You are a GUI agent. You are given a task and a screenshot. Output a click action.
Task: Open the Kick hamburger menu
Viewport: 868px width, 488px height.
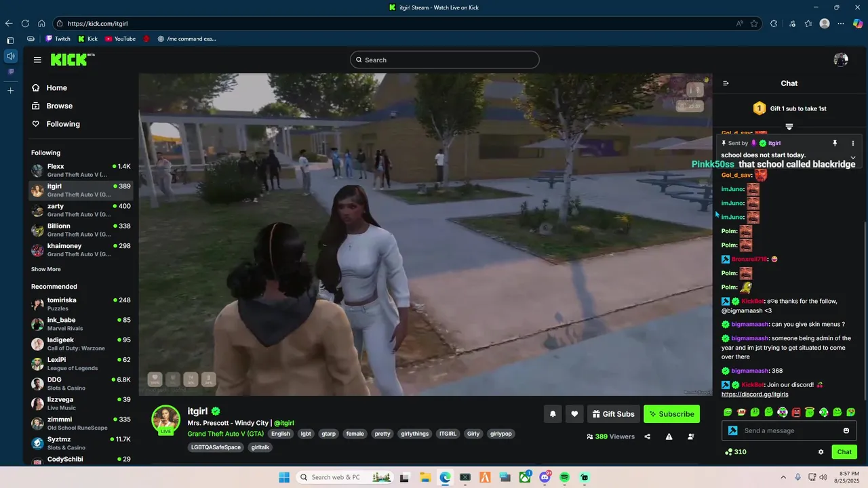point(37,60)
